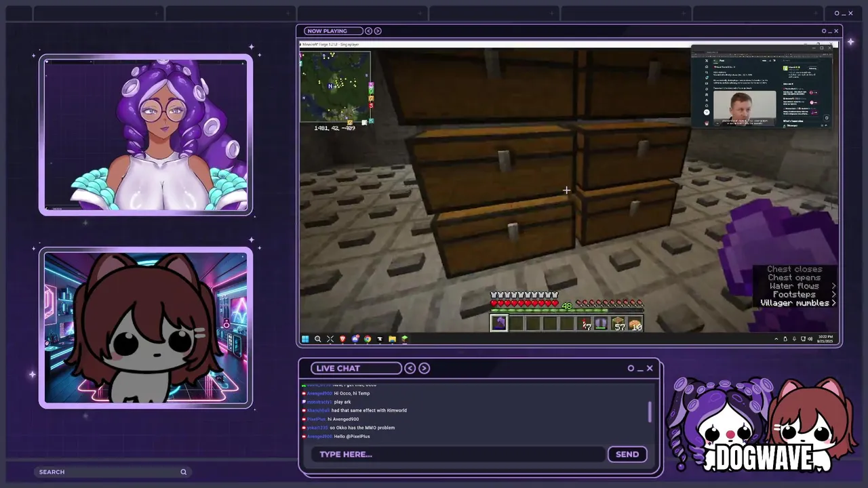Close the Now Playing panel
Screen dimensions: 868x488
pos(835,30)
